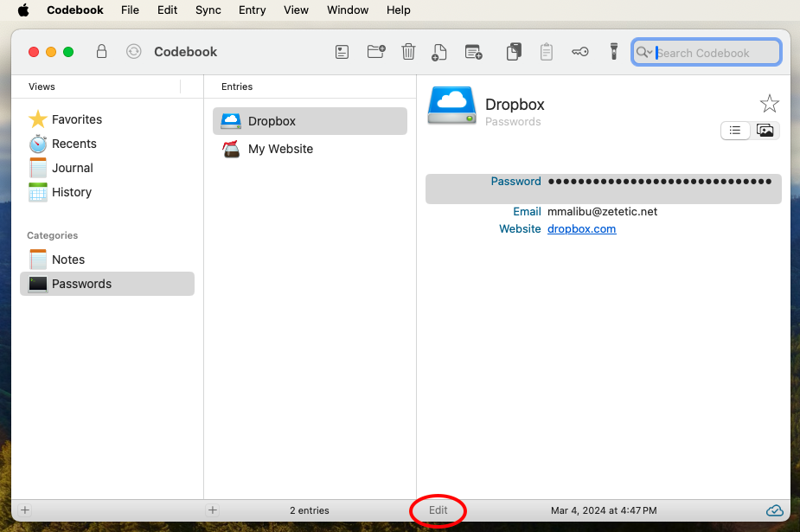Click the 'Mar 4, 2024 at 4:47 PM' timestamp

coord(604,510)
